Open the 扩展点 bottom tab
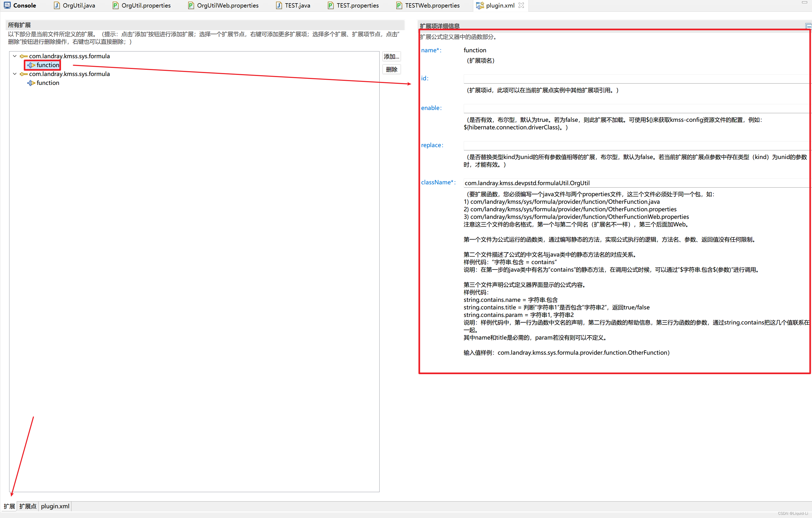The image size is (812, 518). pos(28,506)
